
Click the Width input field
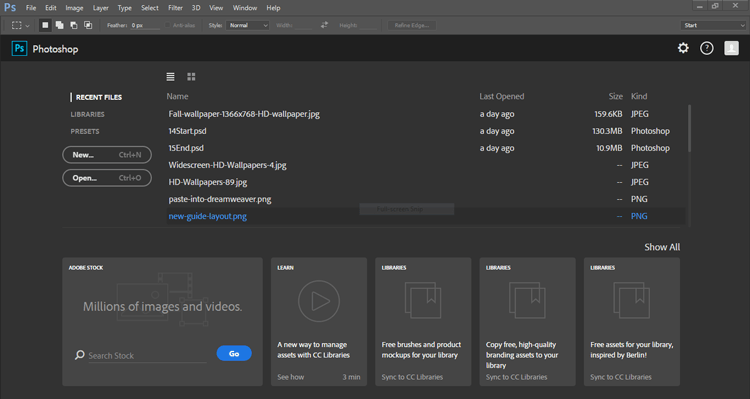pos(303,25)
